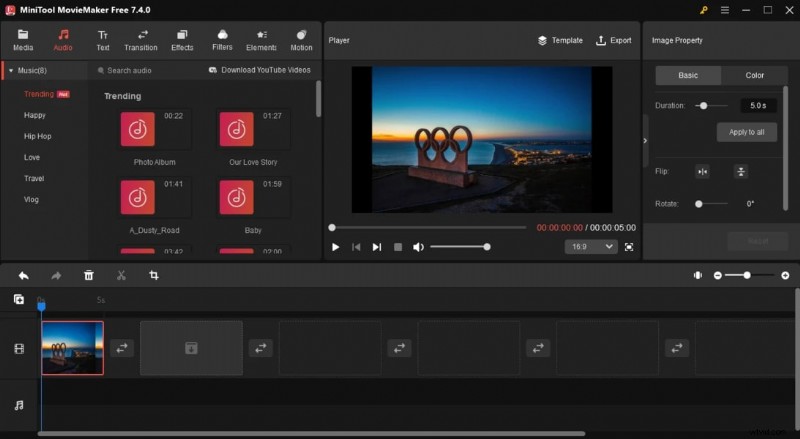Click the key upgrade icon
The image size is (800, 439).
(x=704, y=10)
